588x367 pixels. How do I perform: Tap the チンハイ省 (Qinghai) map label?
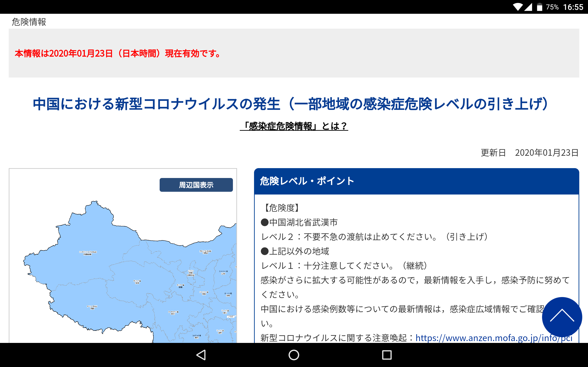pos(137,282)
